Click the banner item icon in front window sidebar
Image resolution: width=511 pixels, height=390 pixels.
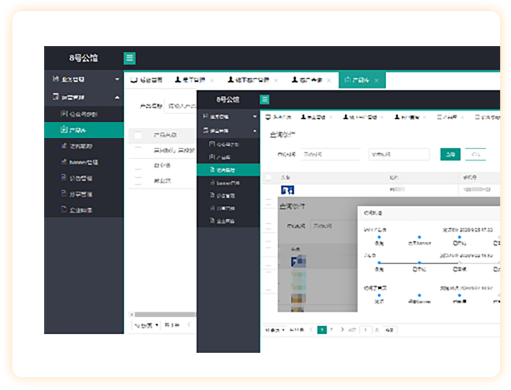pos(212,183)
